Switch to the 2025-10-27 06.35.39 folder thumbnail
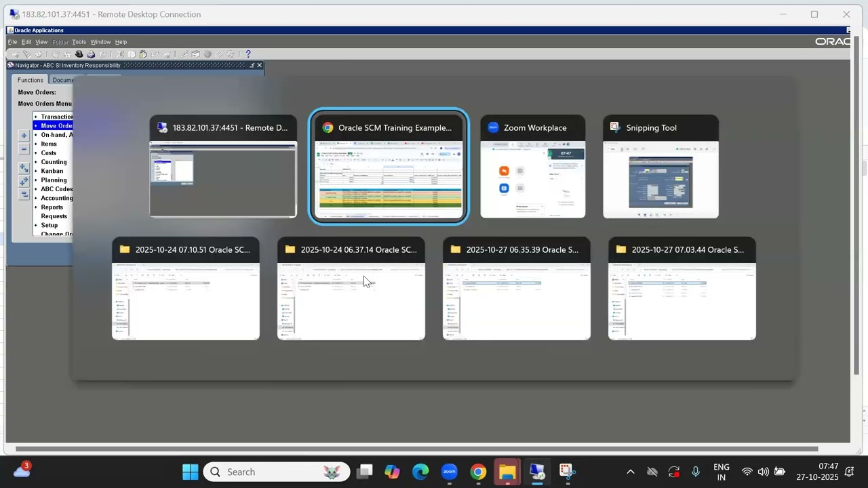Image resolution: width=868 pixels, height=488 pixels. pyautogui.click(x=517, y=289)
